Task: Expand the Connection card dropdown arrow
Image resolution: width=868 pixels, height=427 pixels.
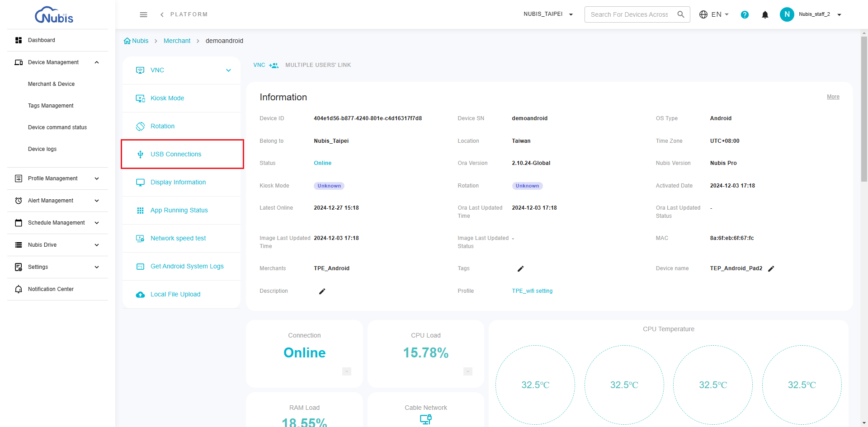Action: point(347,371)
